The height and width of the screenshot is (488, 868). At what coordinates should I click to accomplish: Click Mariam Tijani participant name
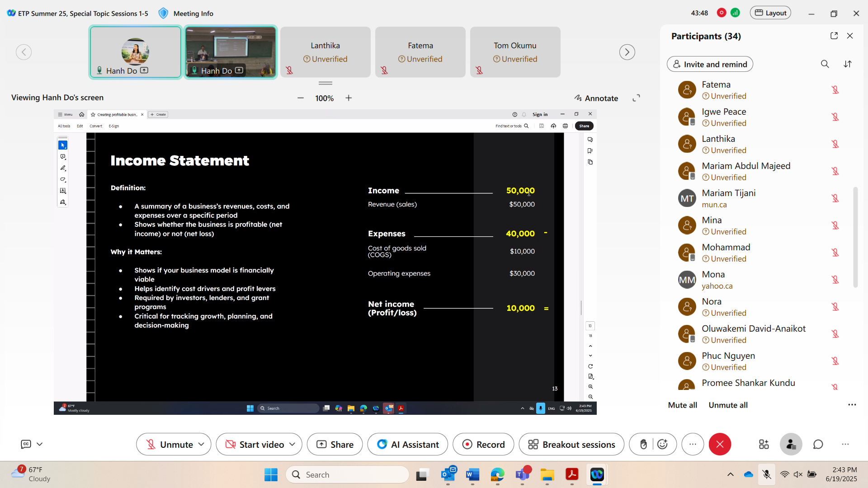click(728, 193)
